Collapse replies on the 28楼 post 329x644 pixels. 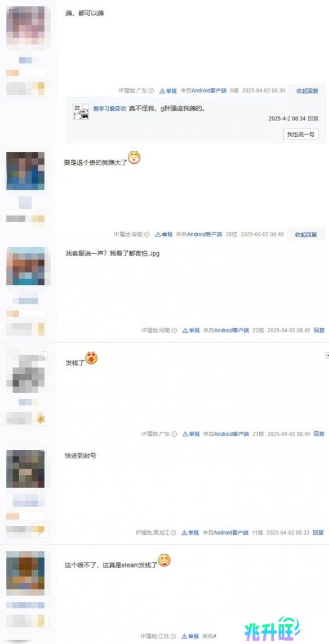tap(306, 234)
